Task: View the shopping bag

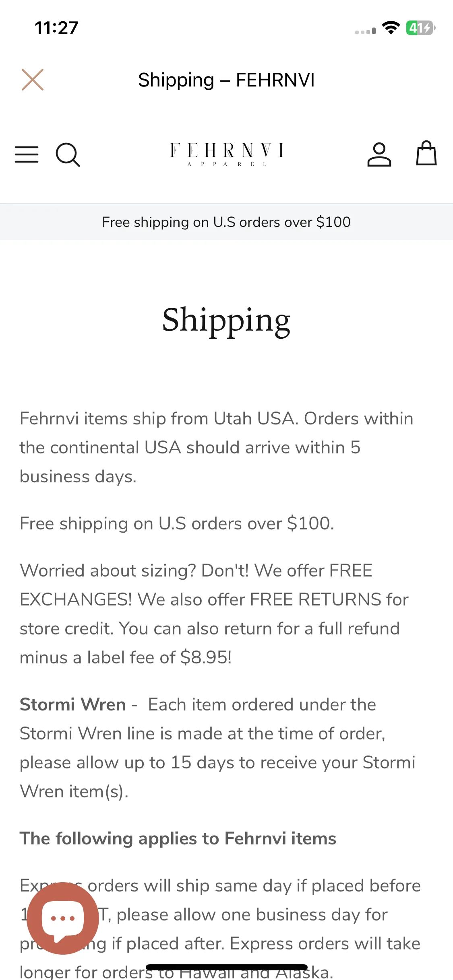Action: coord(426,153)
